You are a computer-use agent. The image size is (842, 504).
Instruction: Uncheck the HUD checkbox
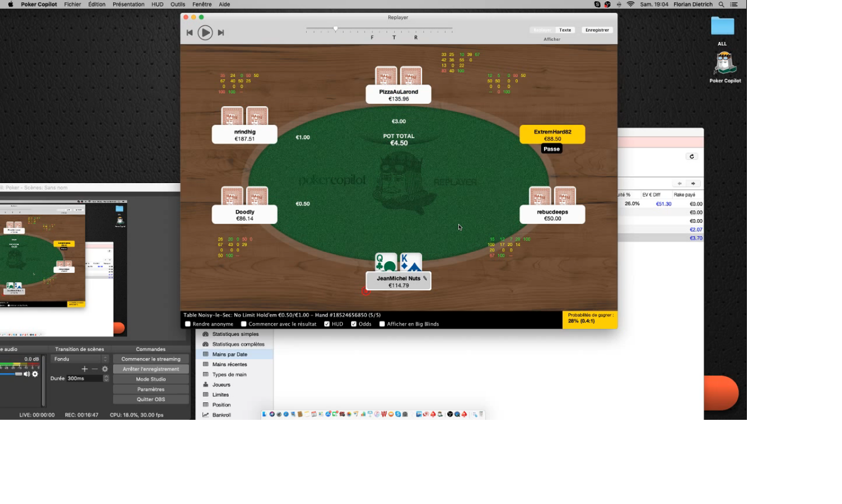[x=327, y=324]
